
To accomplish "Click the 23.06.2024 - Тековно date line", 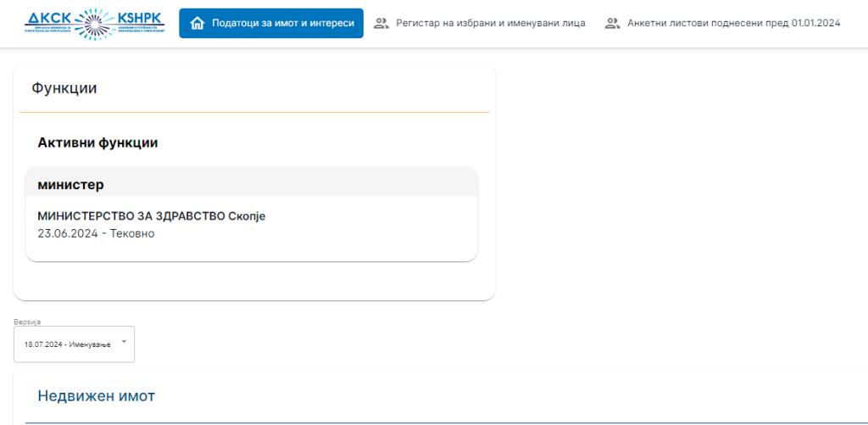I will point(96,233).
